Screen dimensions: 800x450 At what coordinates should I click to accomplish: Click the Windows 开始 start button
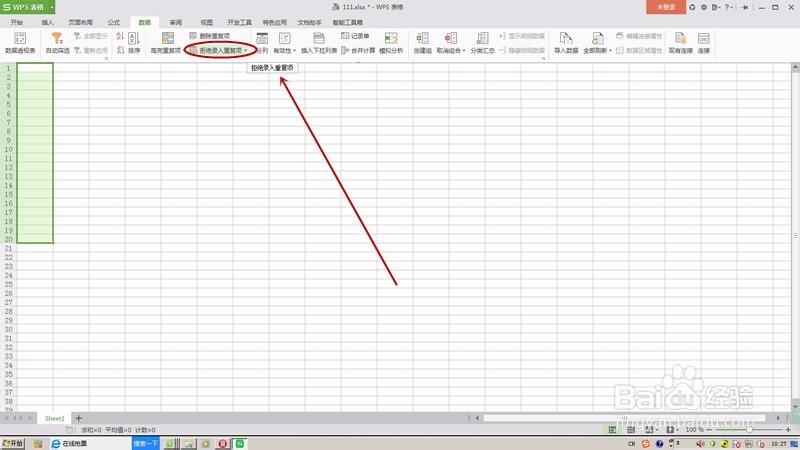pos(12,443)
